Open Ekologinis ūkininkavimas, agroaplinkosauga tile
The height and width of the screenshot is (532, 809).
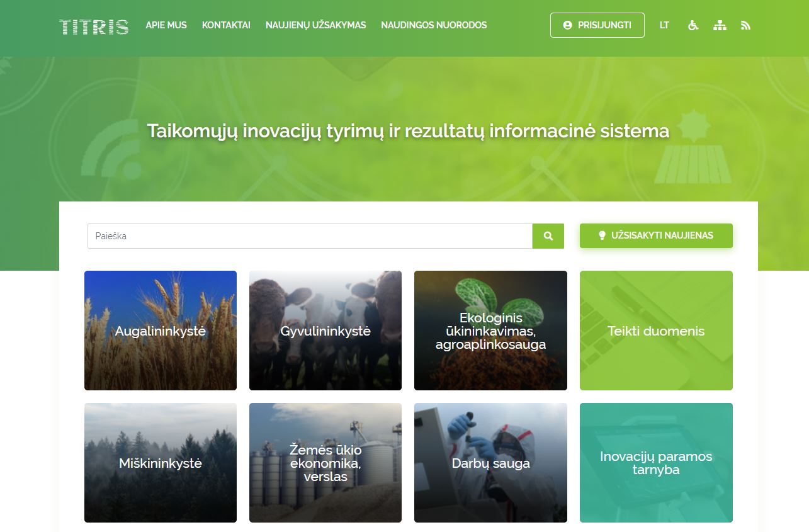tap(490, 331)
